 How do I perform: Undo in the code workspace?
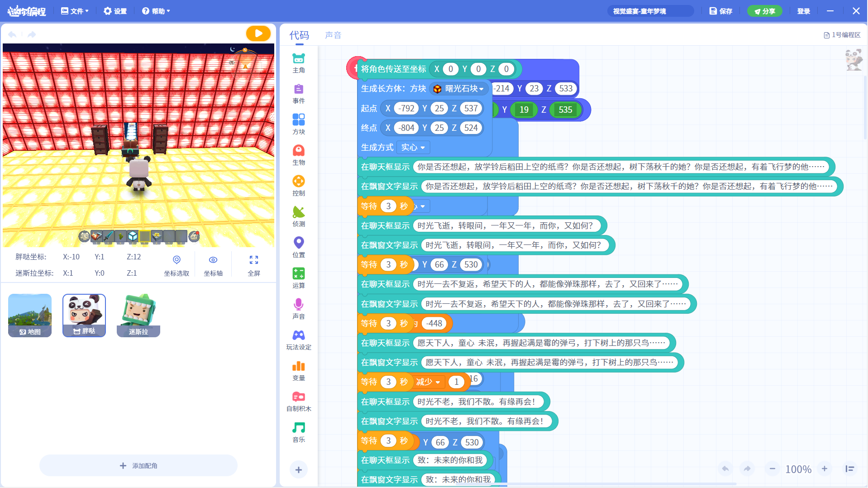(x=725, y=469)
